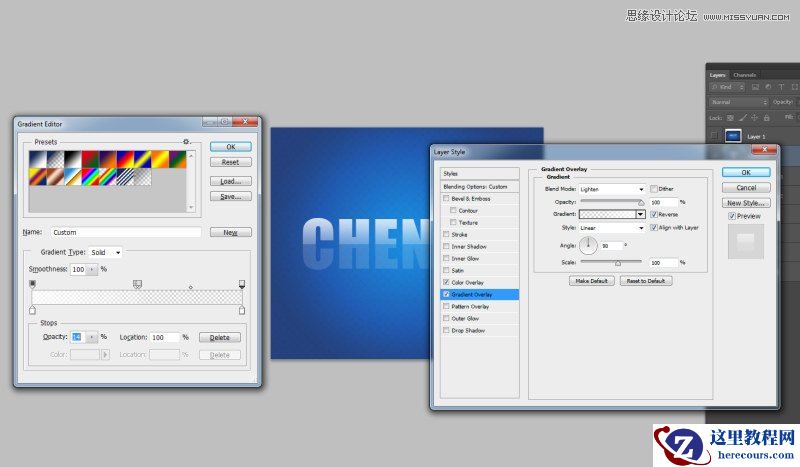Click pixel layer filter icon in Layers panel
The width and height of the screenshot is (800, 467).
[x=756, y=87]
